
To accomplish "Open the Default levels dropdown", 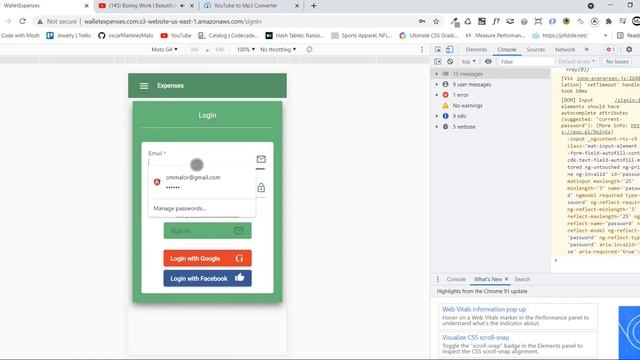I will pyautogui.click(x=577, y=62).
